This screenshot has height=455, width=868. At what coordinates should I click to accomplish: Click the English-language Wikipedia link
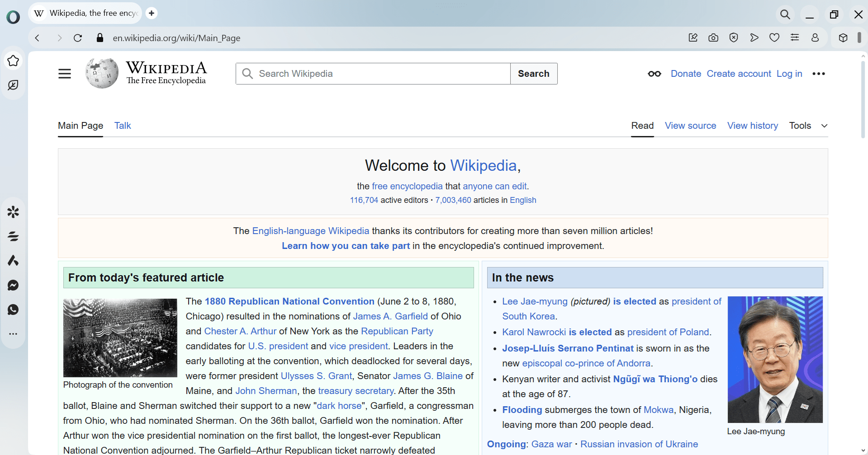(x=311, y=231)
